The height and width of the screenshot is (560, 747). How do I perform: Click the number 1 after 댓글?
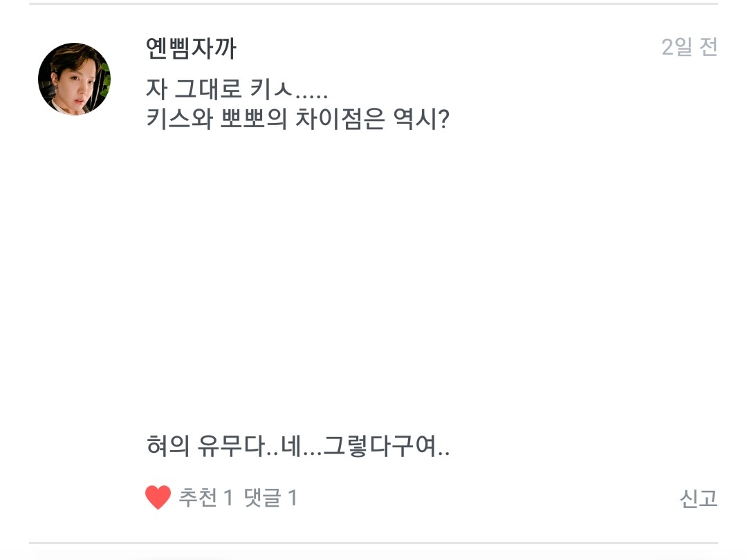click(292, 498)
